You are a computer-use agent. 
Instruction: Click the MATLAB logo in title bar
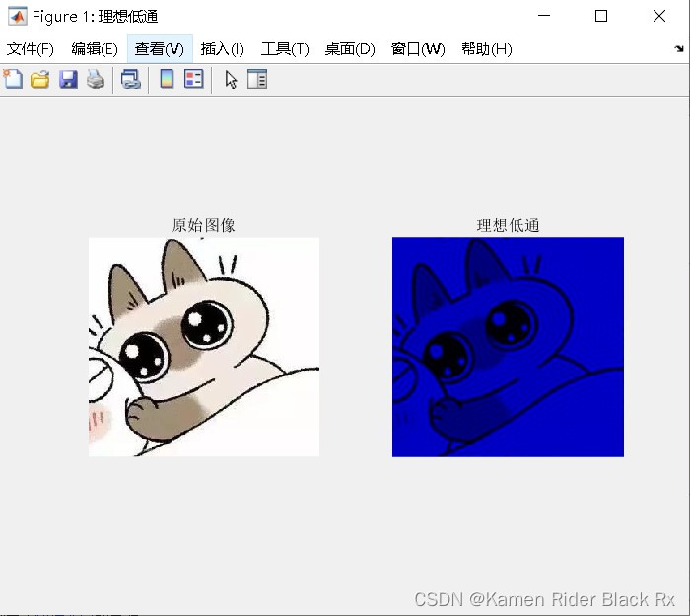coord(17,17)
